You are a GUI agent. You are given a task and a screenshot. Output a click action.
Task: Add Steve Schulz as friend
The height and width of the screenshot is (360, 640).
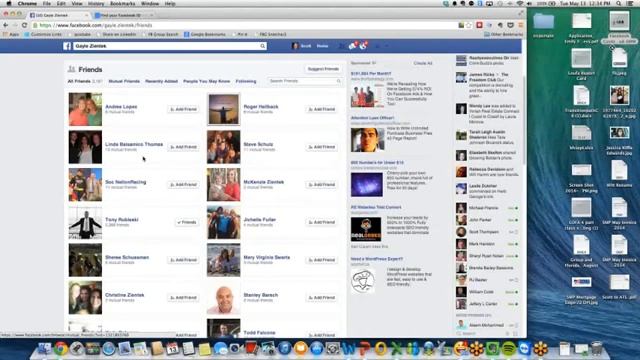pyautogui.click(x=322, y=147)
